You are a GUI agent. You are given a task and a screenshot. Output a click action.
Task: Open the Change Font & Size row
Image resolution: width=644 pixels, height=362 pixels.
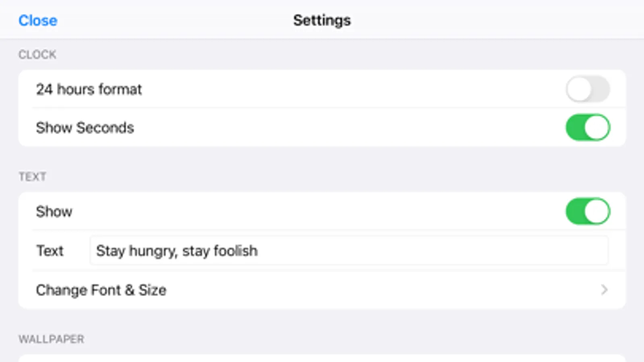click(321, 290)
